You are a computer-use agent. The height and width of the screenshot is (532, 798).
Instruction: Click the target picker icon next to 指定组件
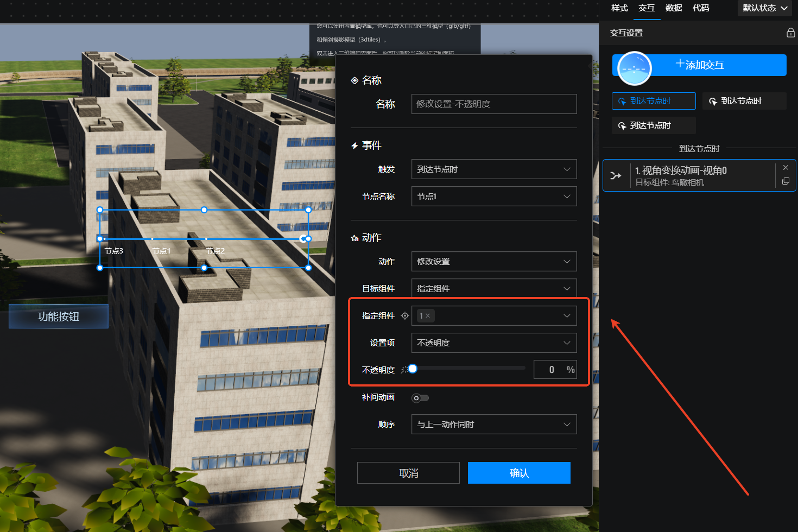click(404, 316)
